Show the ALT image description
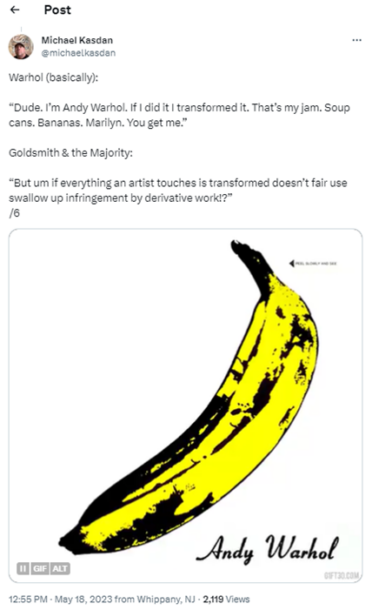This screenshot has height=610, width=372. coord(60,568)
